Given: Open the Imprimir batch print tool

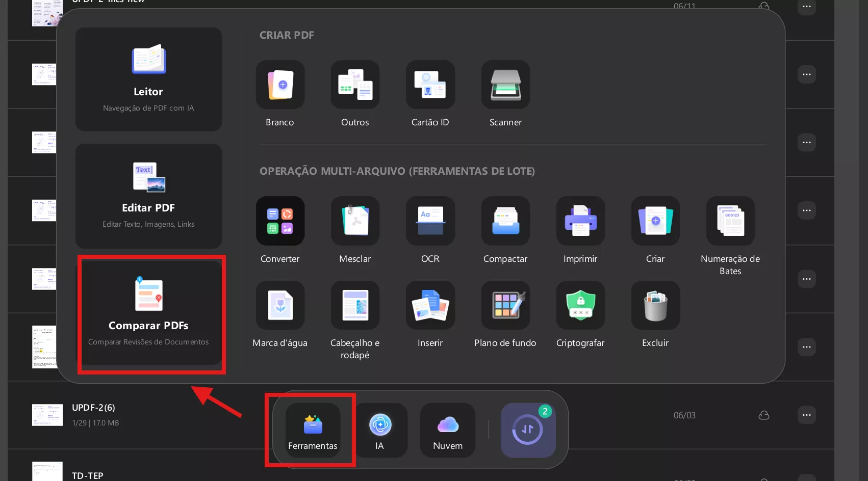Looking at the screenshot, I should click(x=580, y=221).
